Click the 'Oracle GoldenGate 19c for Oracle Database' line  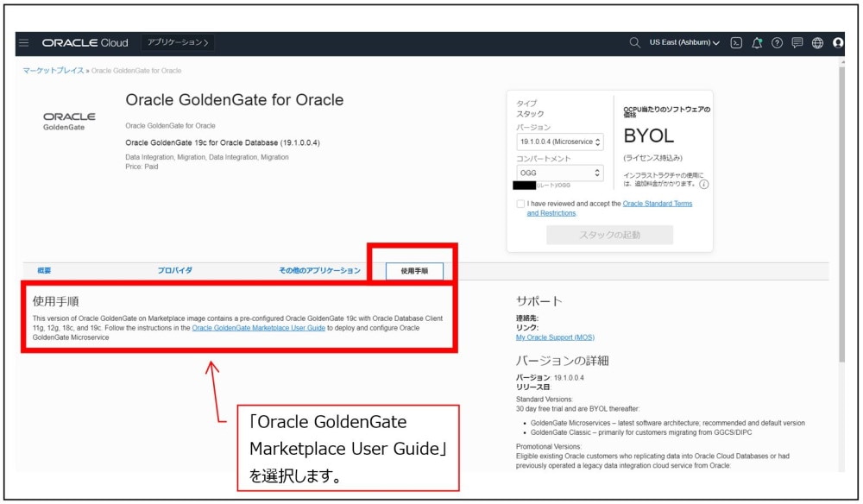point(223,142)
